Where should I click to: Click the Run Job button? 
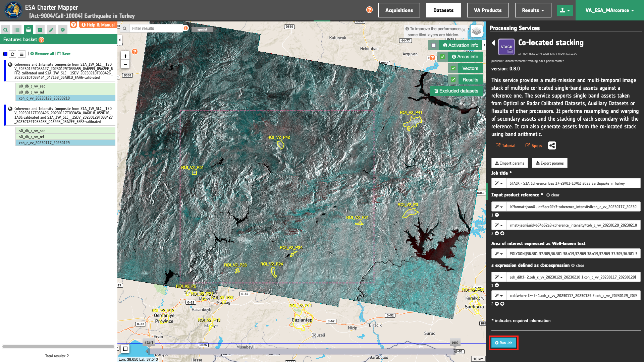503,343
